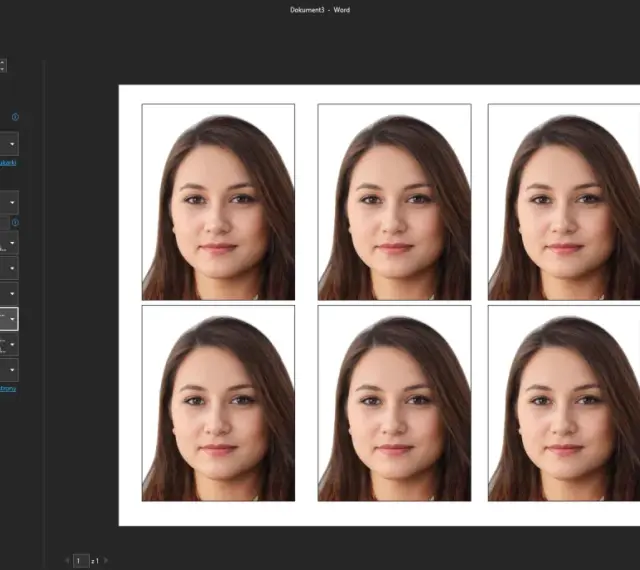Open the page setup link
The width and height of the screenshot is (640, 570).
8,388
